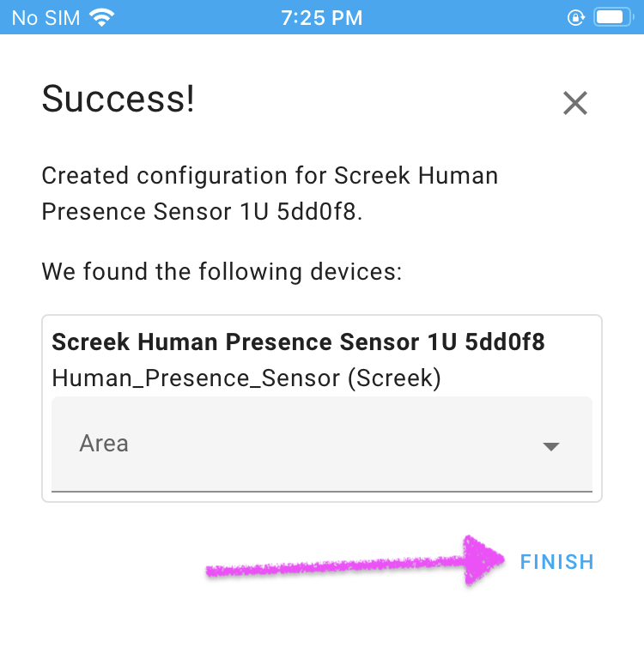Image resolution: width=644 pixels, height=647 pixels.
Task: Click the "We found the following devices" text
Action: pos(222,271)
